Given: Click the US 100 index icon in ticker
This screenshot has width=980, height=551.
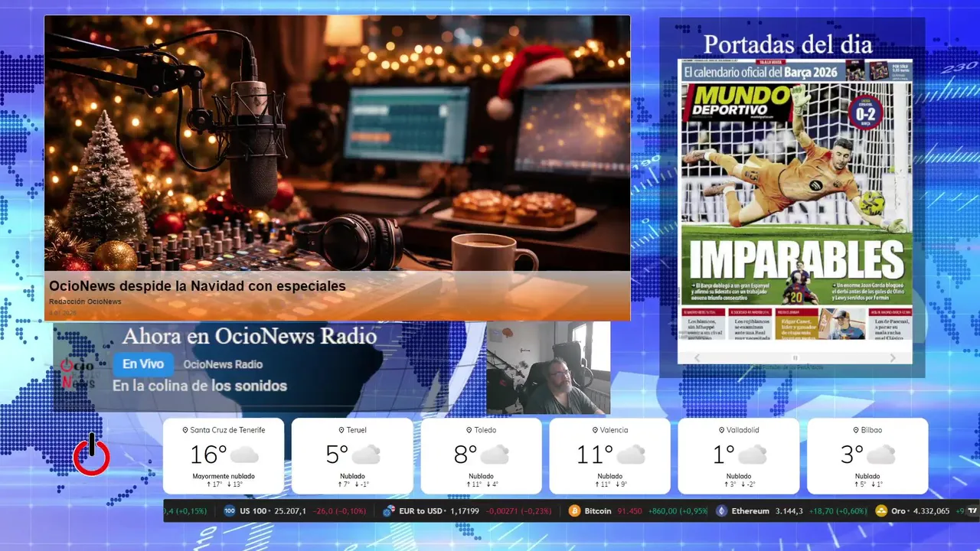Looking at the screenshot, I should click(230, 510).
